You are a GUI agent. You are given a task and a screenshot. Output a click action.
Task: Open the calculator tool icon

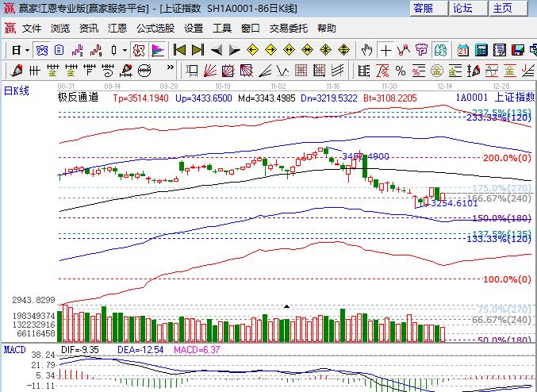pos(481,50)
